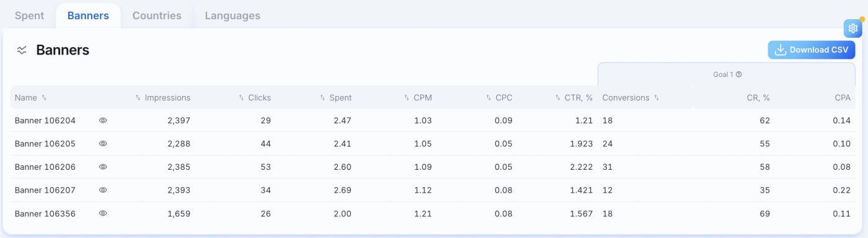The width and height of the screenshot is (868, 238).
Task: Open the settings gear icon
Action: pyautogui.click(x=852, y=29)
